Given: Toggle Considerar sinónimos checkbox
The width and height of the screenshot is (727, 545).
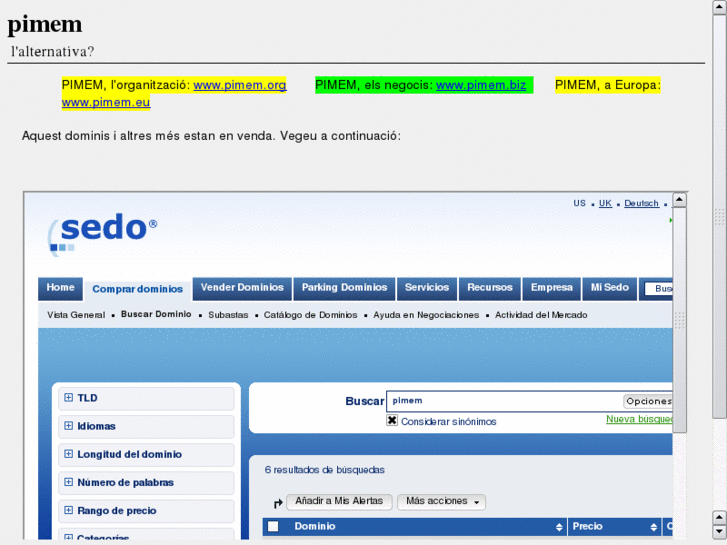Looking at the screenshot, I should (392, 421).
